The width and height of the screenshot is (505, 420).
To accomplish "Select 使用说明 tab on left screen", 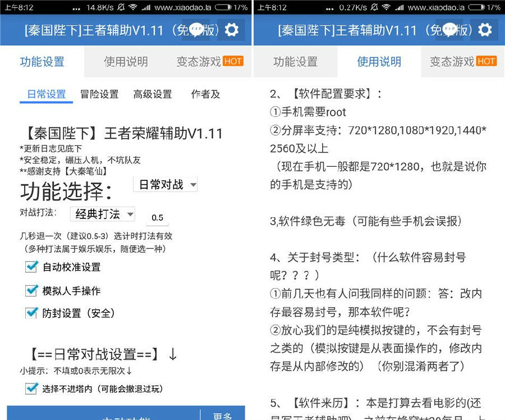I will (x=126, y=61).
